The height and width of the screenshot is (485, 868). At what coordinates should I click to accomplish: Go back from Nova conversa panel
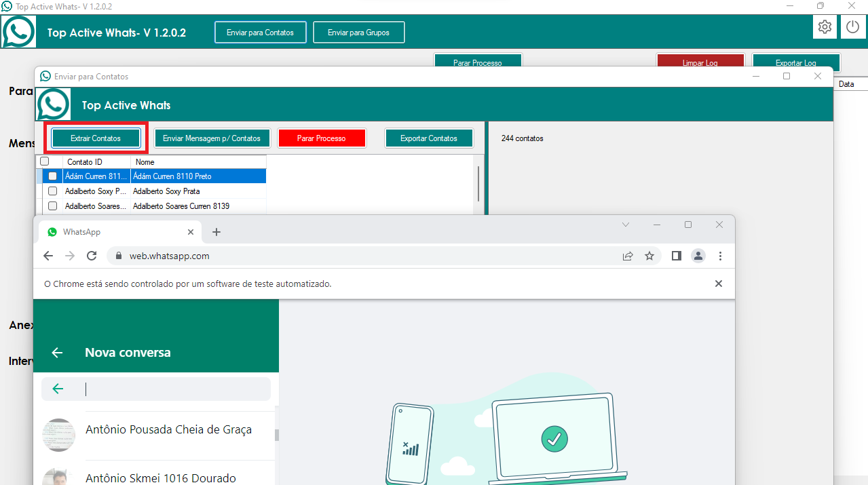point(57,353)
